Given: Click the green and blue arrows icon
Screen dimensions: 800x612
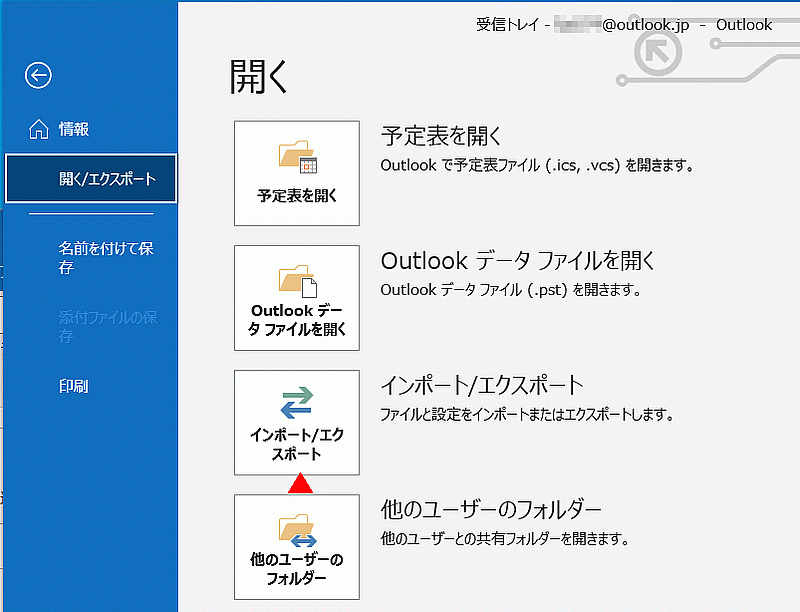Looking at the screenshot, I should pyautogui.click(x=297, y=403).
